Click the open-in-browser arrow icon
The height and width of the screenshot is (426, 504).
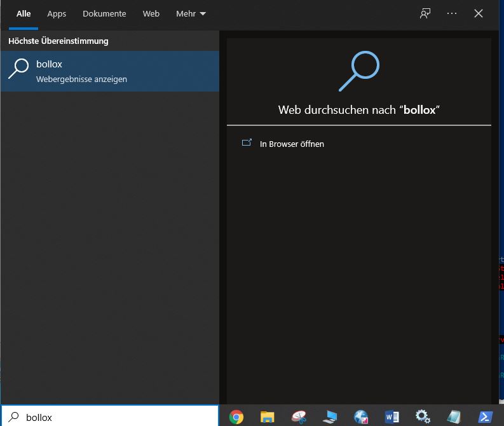pos(247,142)
